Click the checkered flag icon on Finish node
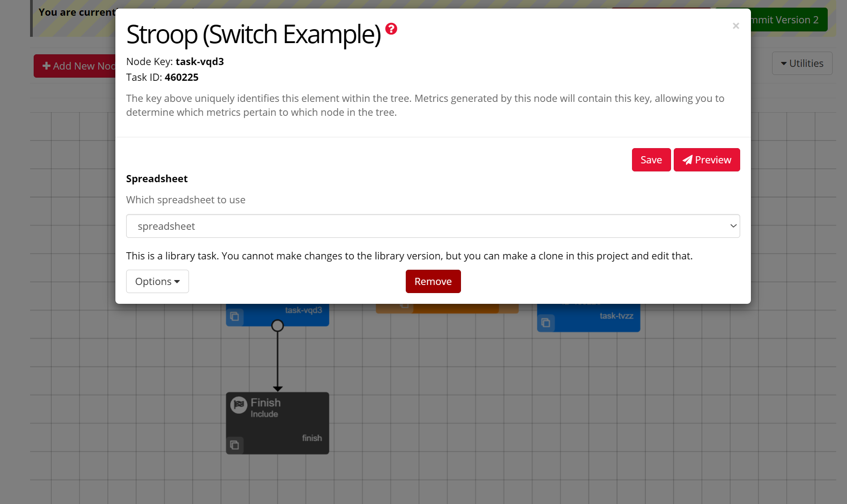Image resolution: width=847 pixels, height=504 pixels. point(239,404)
